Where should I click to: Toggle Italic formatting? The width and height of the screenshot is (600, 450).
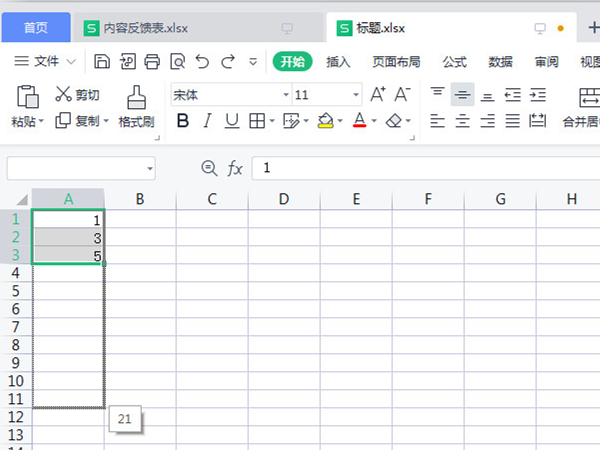click(207, 121)
